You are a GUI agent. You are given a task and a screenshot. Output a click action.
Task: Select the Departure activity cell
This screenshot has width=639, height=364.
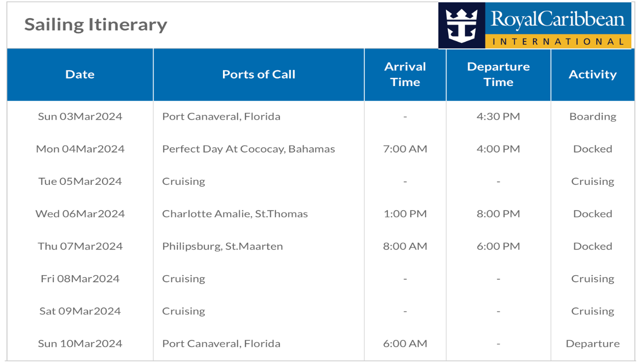pyautogui.click(x=593, y=344)
